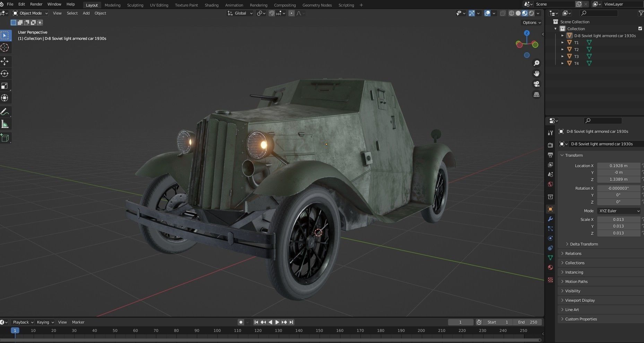Select the Measure tool
644x343 pixels.
[x=5, y=124]
